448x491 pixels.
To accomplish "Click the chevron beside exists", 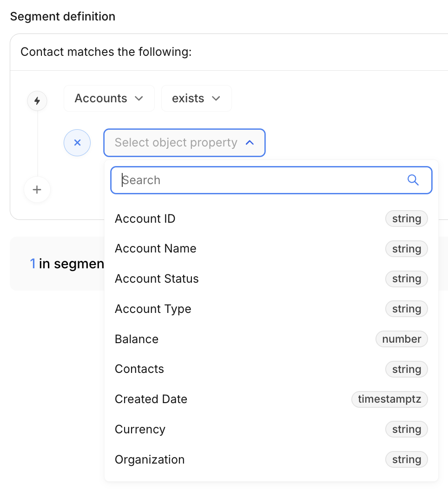I will (216, 99).
